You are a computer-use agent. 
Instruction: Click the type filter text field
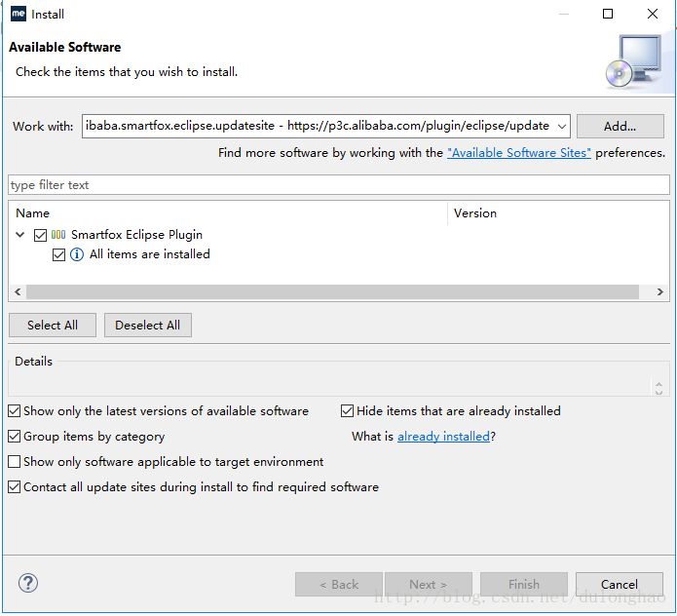339,185
